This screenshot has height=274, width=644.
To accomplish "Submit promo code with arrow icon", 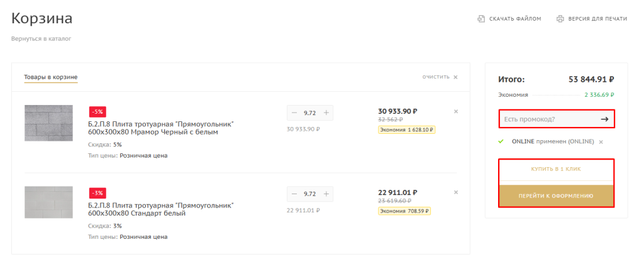I will click(604, 119).
